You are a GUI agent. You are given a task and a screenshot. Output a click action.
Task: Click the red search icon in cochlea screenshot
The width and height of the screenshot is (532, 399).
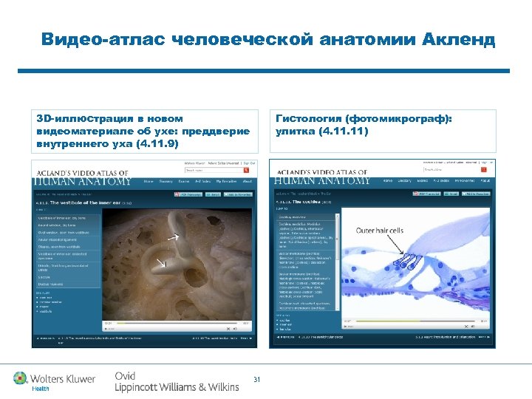click(484, 169)
